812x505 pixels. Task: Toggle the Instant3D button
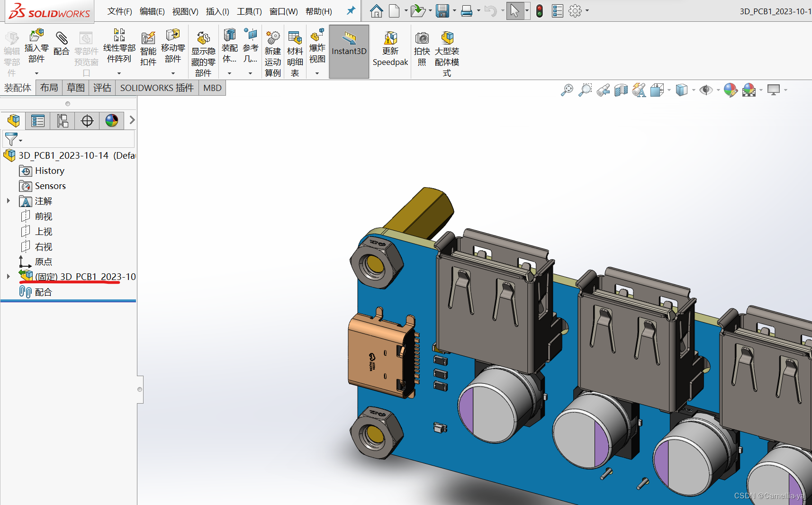pyautogui.click(x=349, y=51)
